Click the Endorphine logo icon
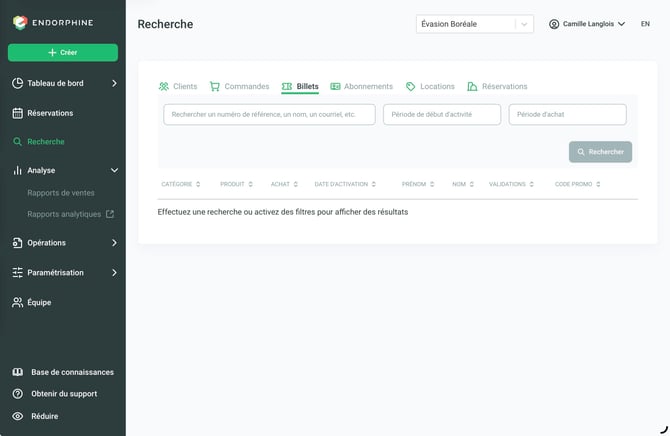670x436 pixels. (20, 23)
